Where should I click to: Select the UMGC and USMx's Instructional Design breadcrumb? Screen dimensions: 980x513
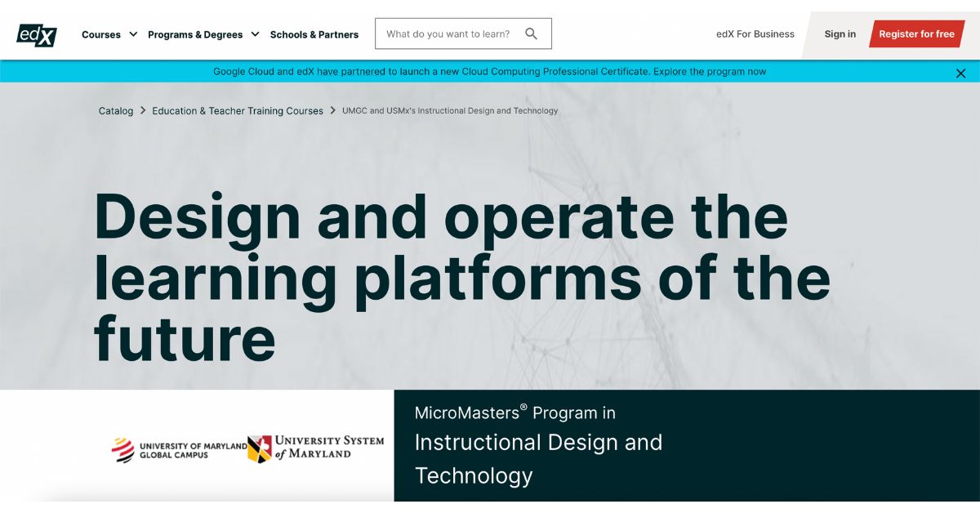pos(448,110)
